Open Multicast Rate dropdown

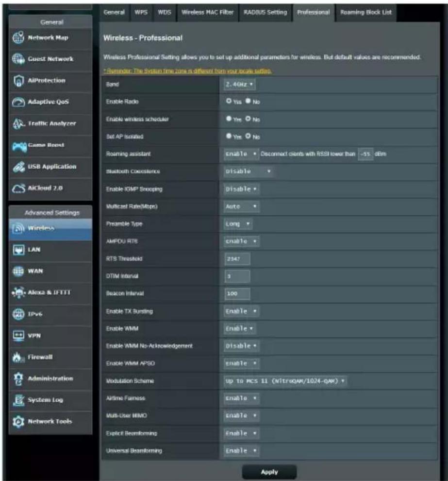[x=241, y=206]
